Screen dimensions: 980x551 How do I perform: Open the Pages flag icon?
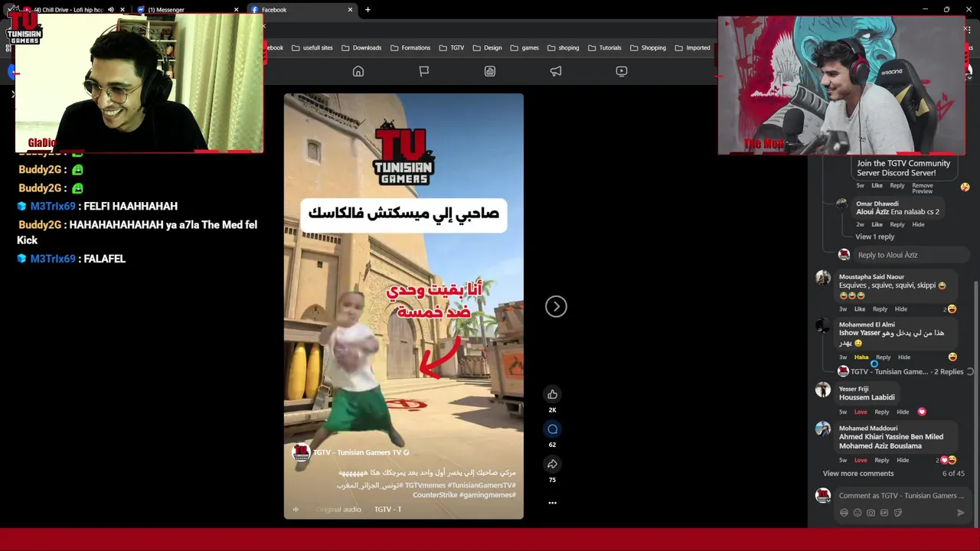point(424,71)
